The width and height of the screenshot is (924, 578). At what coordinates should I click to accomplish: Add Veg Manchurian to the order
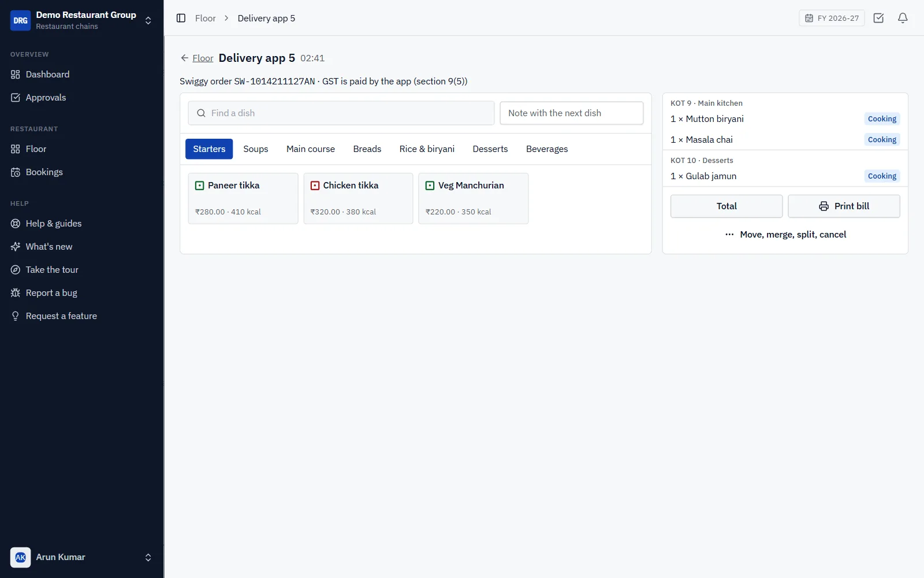click(474, 198)
